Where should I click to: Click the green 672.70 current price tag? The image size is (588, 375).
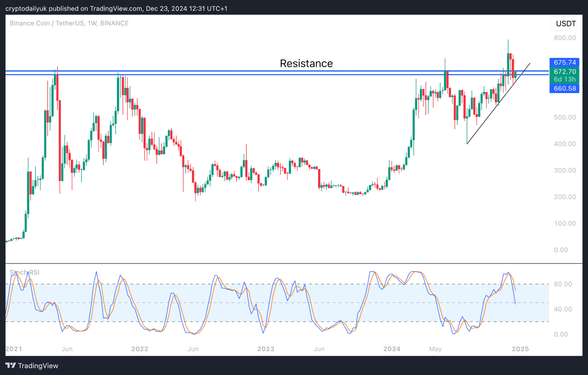[564, 72]
